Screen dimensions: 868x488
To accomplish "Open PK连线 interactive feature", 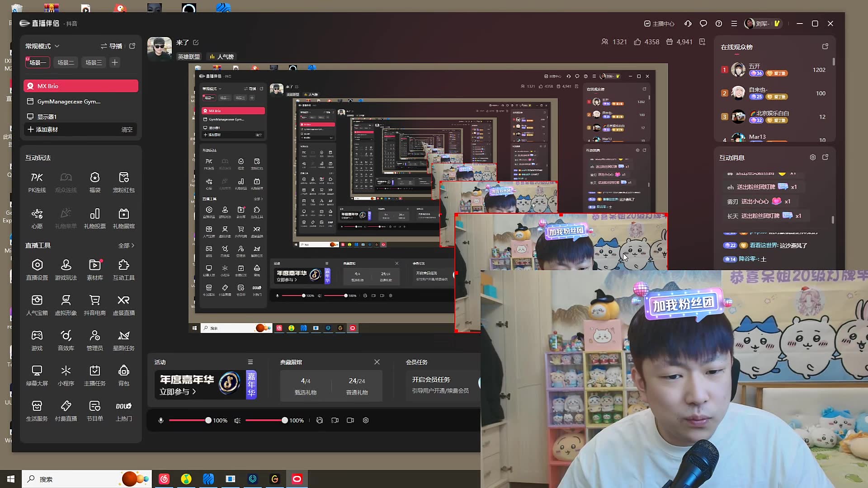I will [37, 183].
